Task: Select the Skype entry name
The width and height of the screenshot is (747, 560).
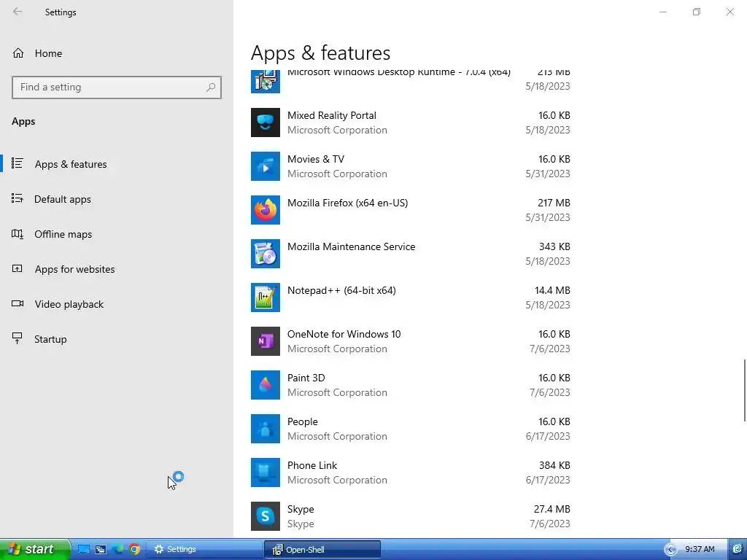Action: pos(301,509)
